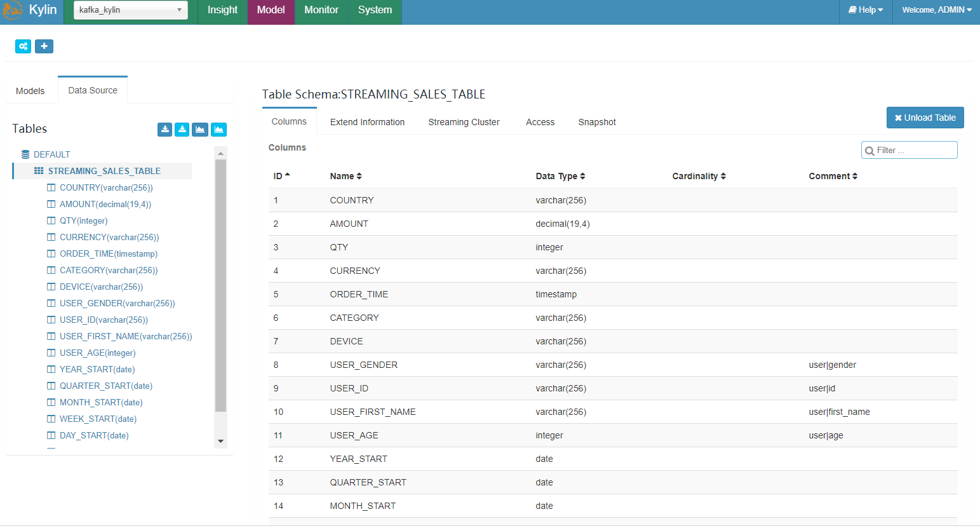Click the dark blue area-chart table icon
The height and width of the screenshot is (528, 980).
click(200, 130)
